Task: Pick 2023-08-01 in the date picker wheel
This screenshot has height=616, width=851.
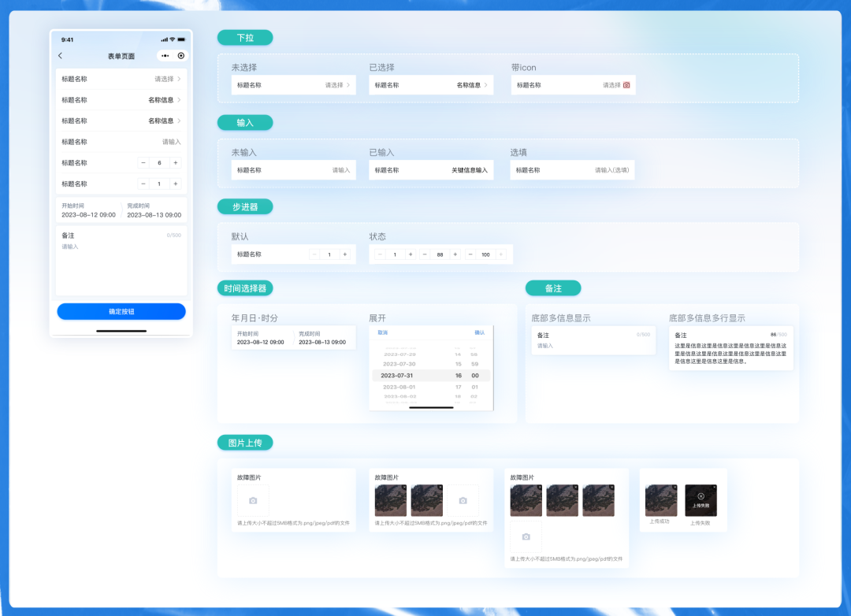Action: (399, 387)
